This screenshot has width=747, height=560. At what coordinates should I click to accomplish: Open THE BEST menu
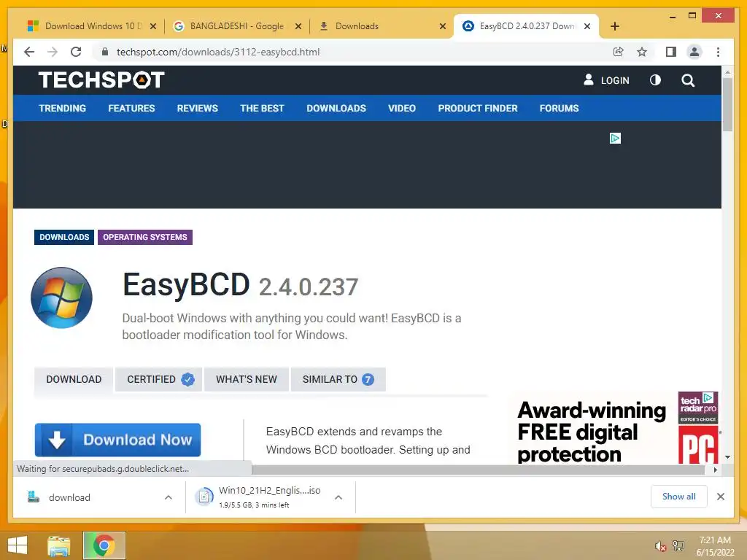tap(262, 108)
